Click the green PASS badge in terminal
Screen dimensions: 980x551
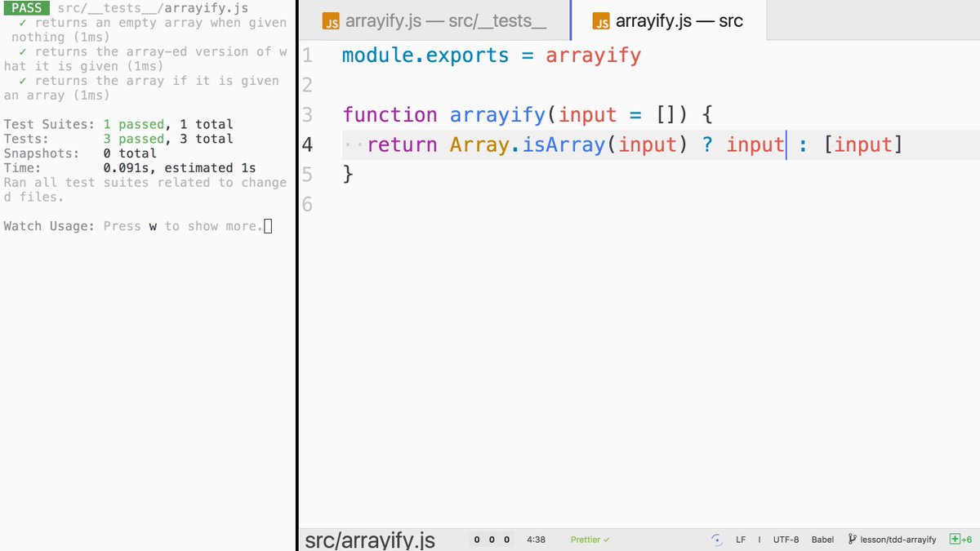coord(27,8)
